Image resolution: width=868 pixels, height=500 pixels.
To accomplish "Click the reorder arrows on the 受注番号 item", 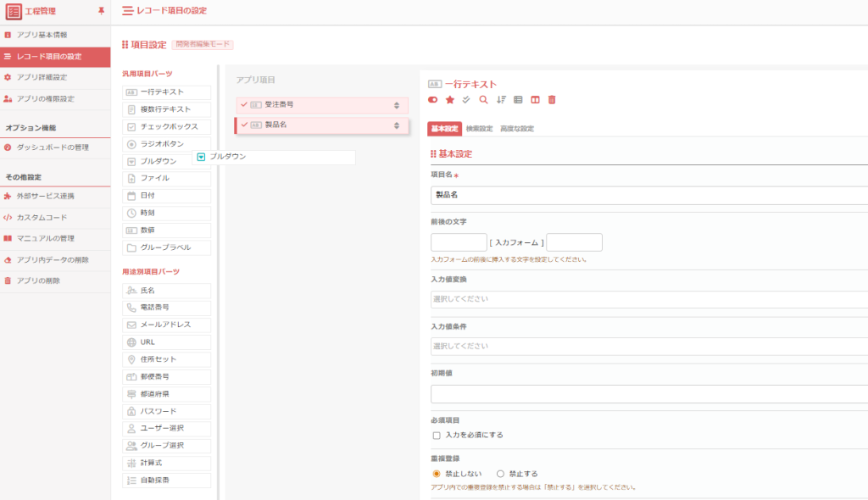I will click(397, 105).
